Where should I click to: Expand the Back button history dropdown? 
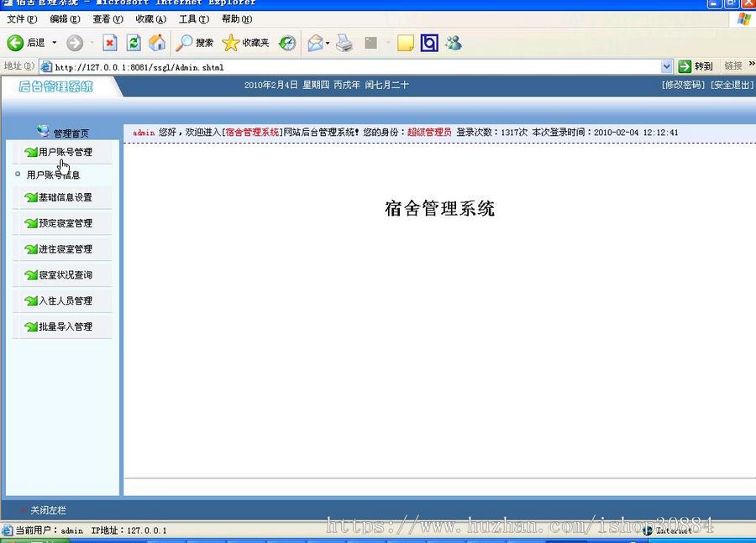tap(52, 42)
